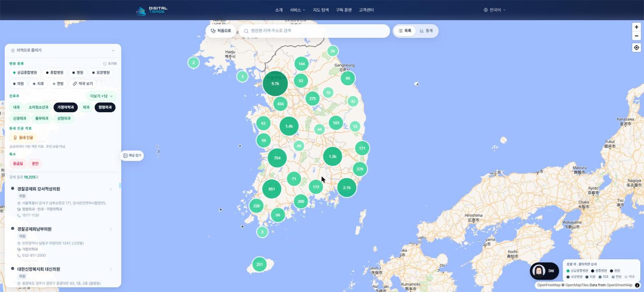Reset hospital type filters with 초기화
Viewport: 644px width, 292px height.
[110, 64]
